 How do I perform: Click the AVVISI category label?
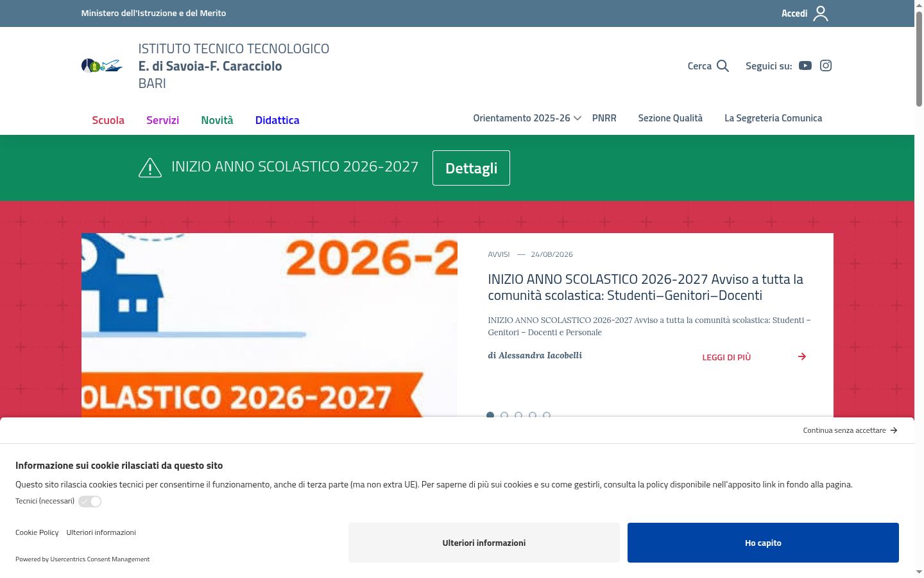click(x=499, y=254)
